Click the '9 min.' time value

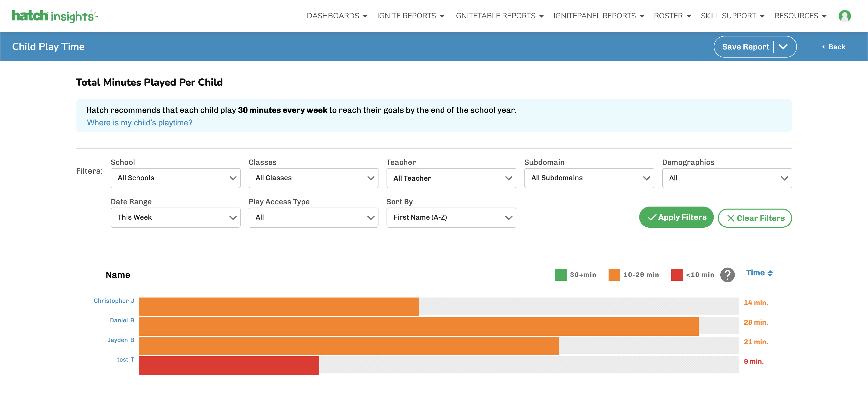pos(754,361)
